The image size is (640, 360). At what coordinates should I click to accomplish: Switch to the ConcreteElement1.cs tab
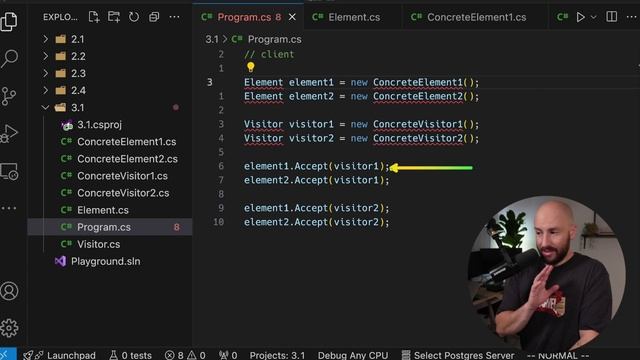click(x=476, y=17)
